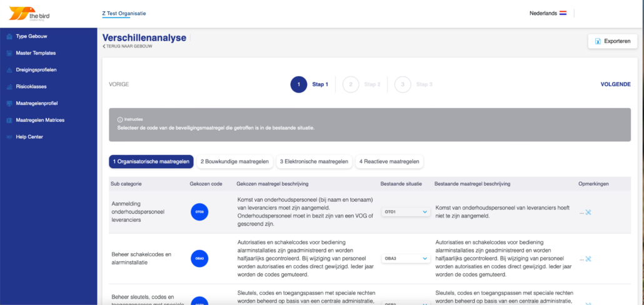Click the OBA3 code badge
Image resolution: width=644 pixels, height=305 pixels.
199,259
